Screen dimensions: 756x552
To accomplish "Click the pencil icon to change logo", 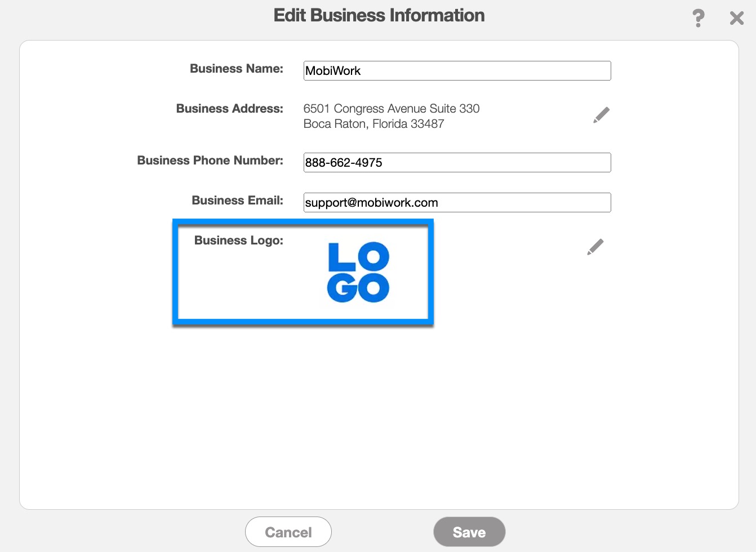I will 595,247.
